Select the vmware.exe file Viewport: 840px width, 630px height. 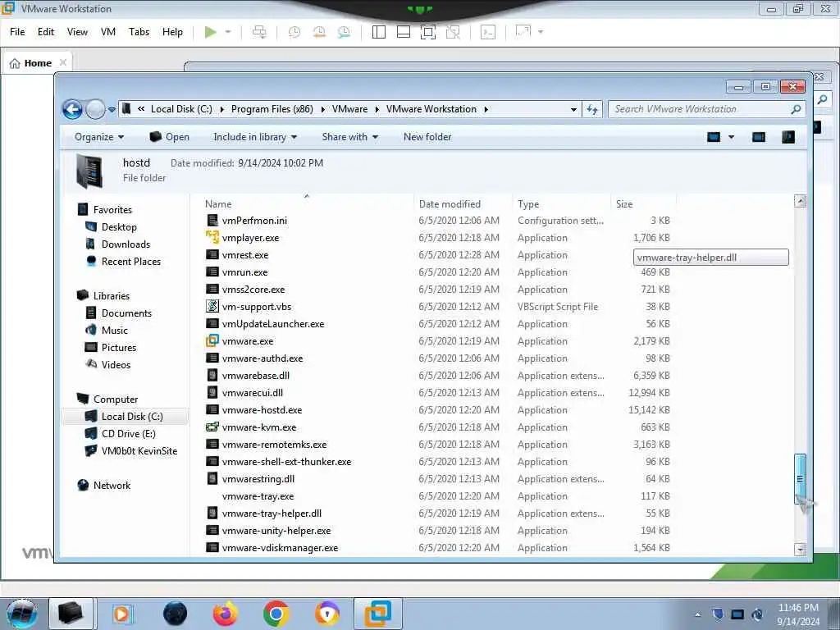coord(248,341)
